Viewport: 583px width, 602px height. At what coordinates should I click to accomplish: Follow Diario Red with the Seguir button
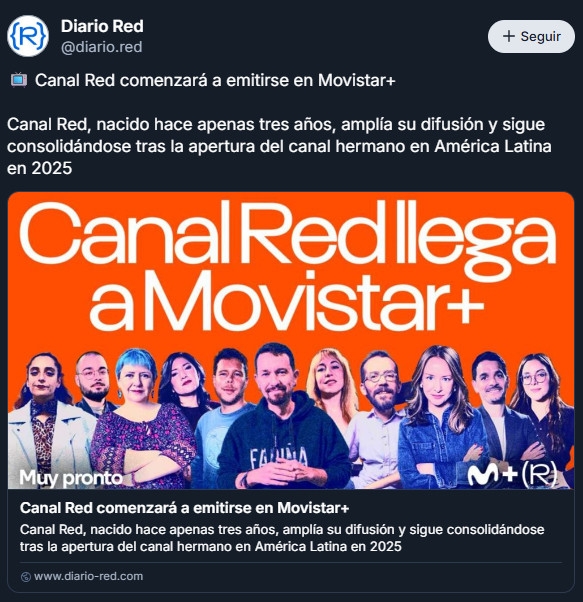[x=531, y=36]
